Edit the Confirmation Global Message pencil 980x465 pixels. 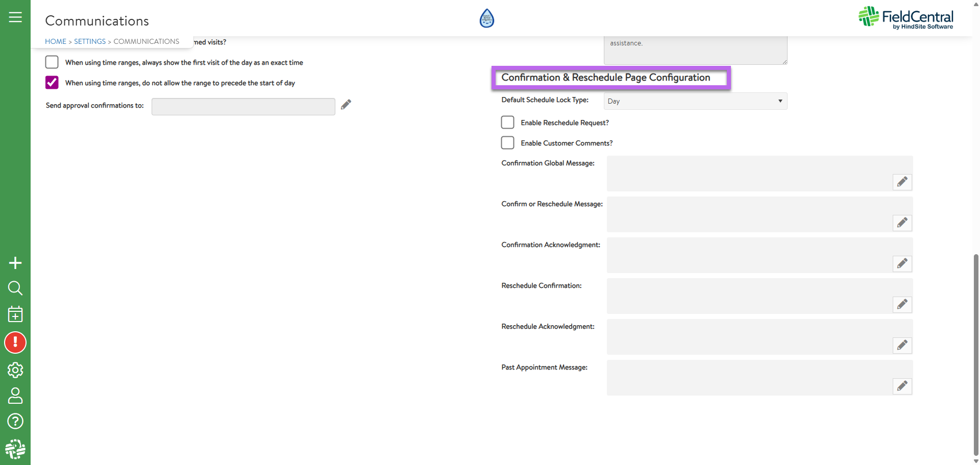902,182
